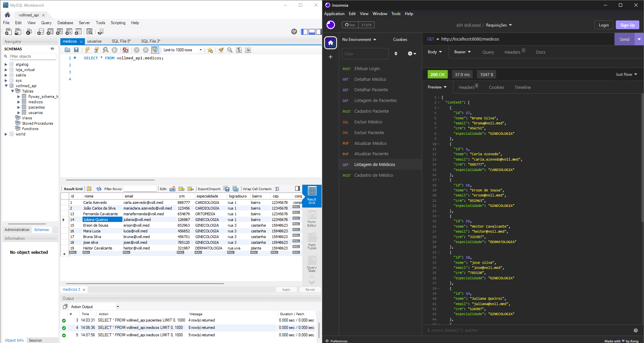Select the Cadastro de Médico request
Image resolution: width=644 pixels, height=343 pixels.
(373, 175)
